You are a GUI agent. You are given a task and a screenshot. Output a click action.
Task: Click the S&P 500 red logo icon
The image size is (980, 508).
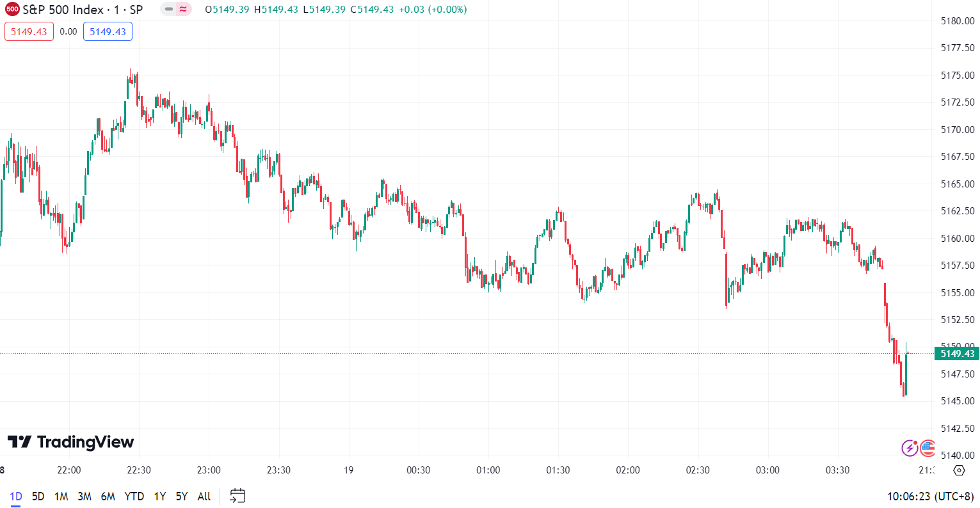point(12,10)
